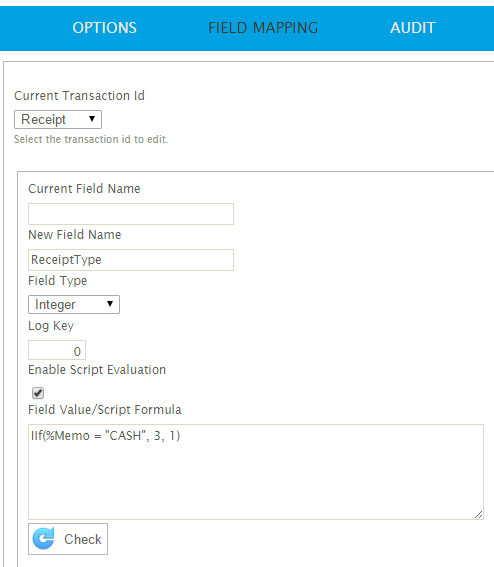Click the Field Value/Script Formula label

(105, 410)
